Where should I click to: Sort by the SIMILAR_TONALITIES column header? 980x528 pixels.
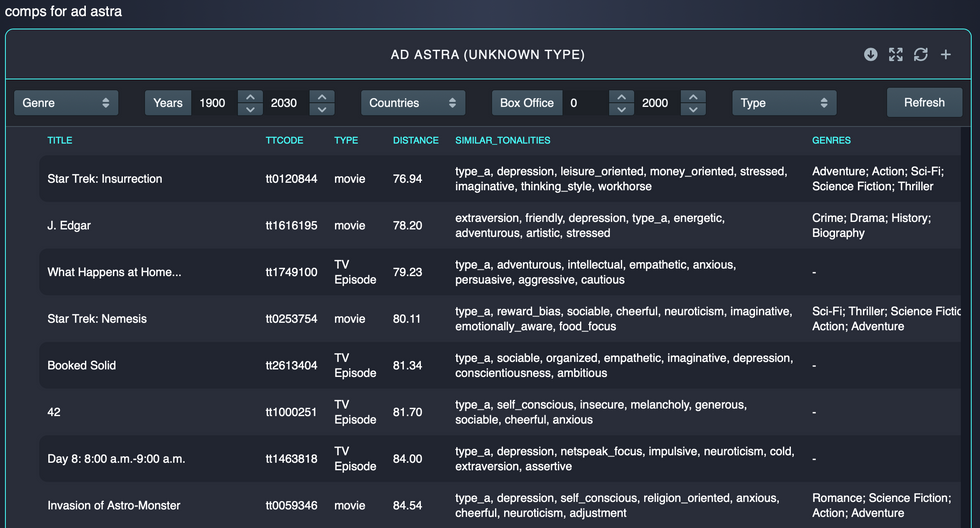[502, 140]
